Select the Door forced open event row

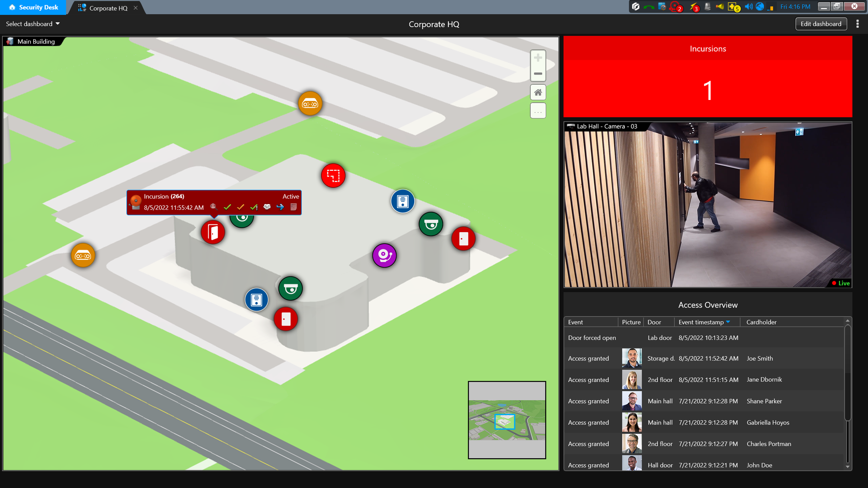click(x=704, y=338)
